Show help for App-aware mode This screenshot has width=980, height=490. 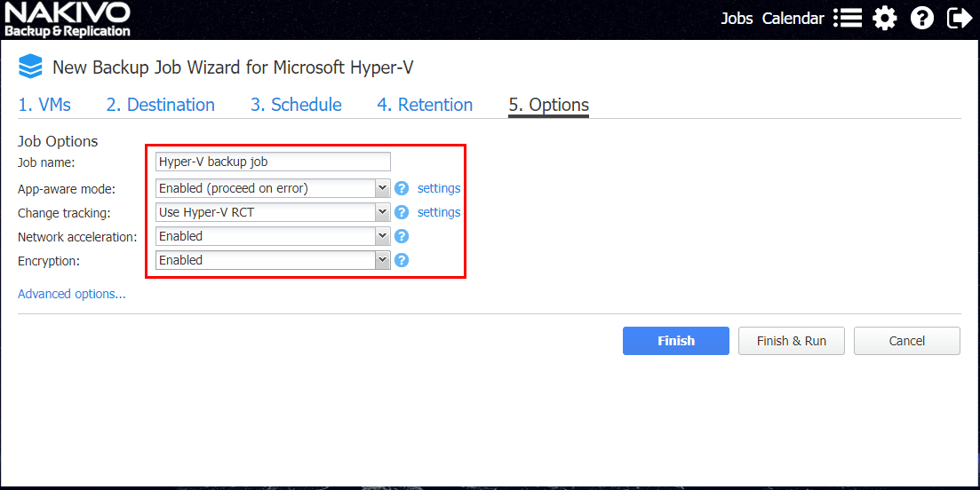coord(402,188)
